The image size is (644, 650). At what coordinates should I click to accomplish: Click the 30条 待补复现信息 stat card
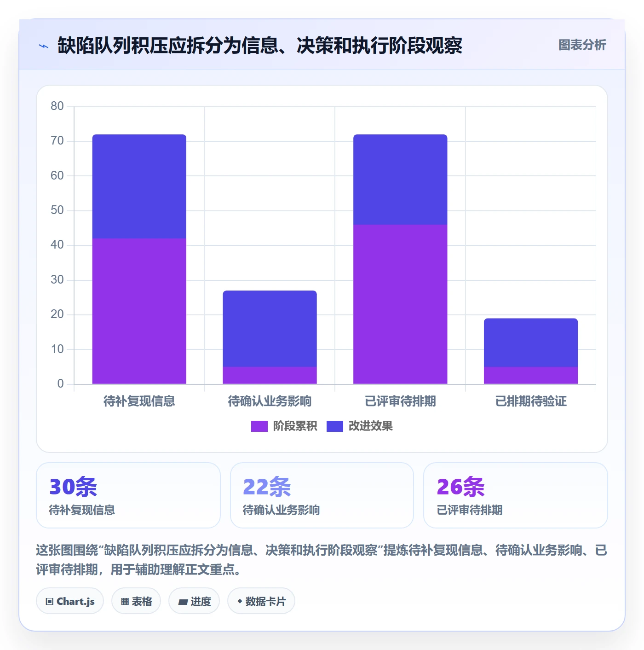tap(128, 495)
